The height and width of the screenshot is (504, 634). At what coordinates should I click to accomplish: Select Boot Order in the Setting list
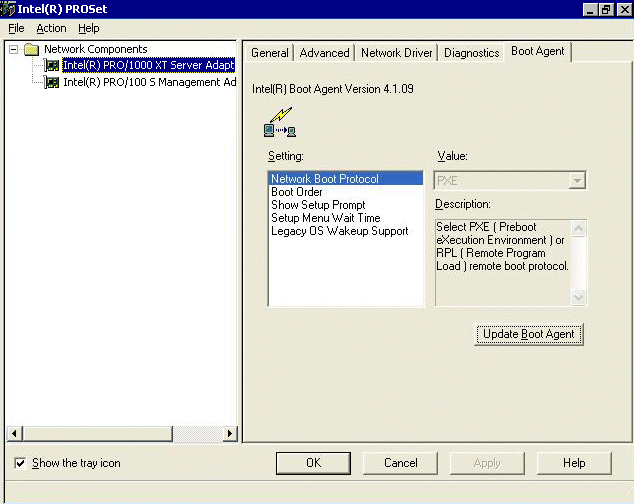coord(296,192)
